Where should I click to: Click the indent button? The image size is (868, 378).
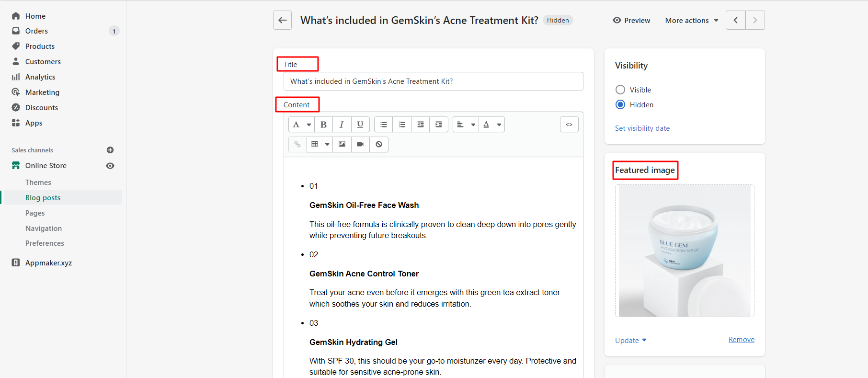click(x=439, y=125)
